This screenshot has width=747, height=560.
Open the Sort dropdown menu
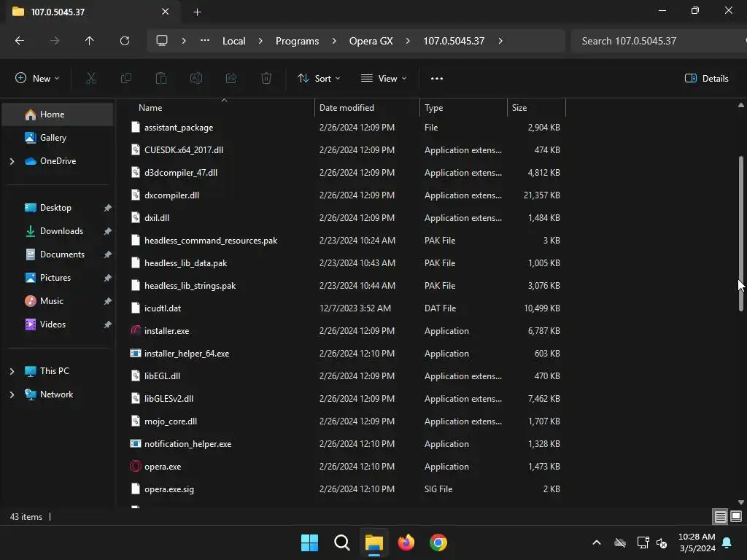[x=319, y=79]
